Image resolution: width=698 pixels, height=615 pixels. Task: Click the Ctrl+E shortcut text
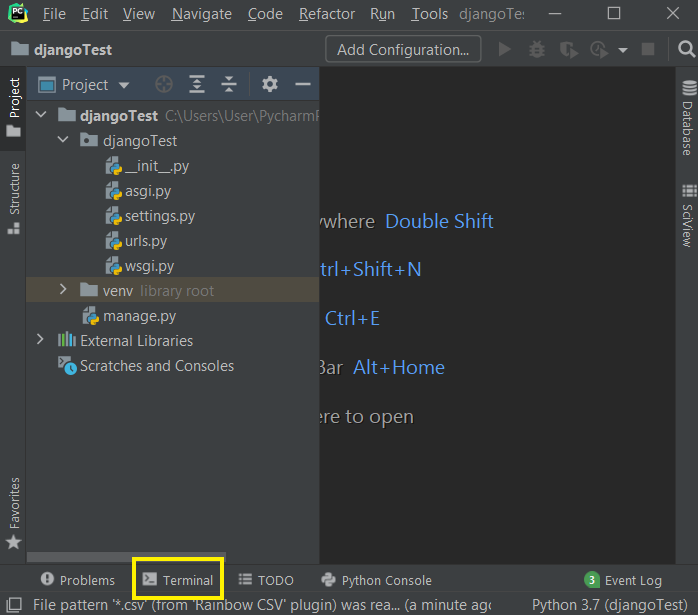pyautogui.click(x=352, y=319)
